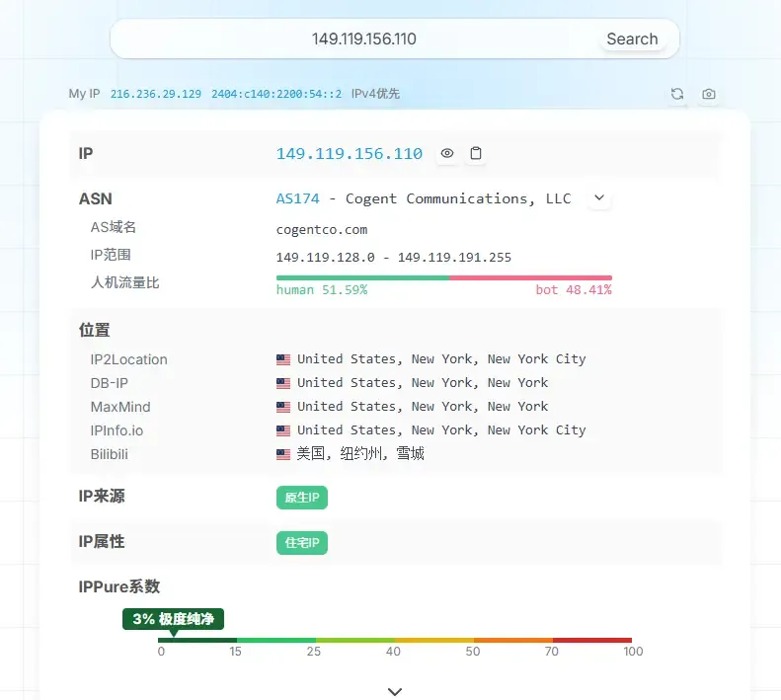The image size is (781, 700).
Task: Click the US flag in IP2Location row
Action: click(x=283, y=359)
